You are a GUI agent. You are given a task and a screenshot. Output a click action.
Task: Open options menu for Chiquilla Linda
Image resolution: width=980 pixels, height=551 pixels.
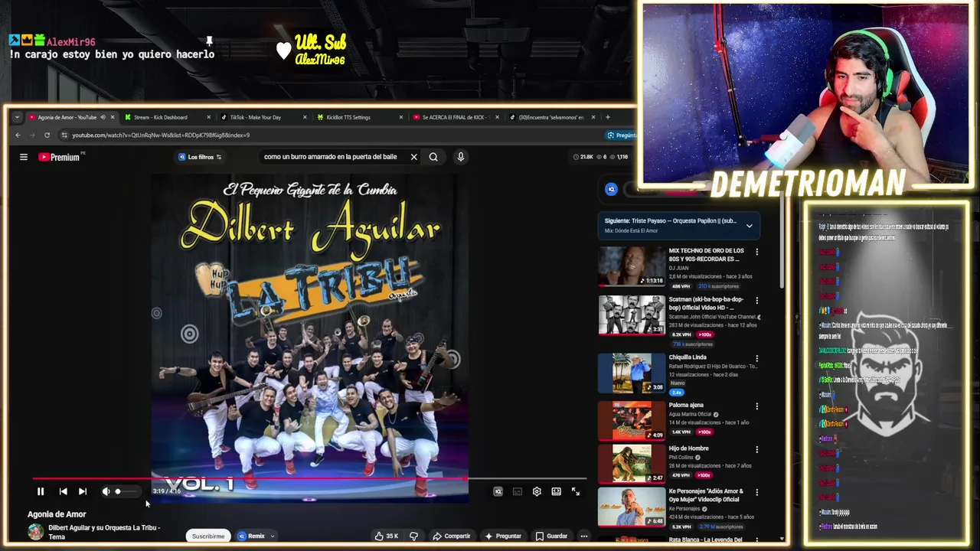coord(757,358)
